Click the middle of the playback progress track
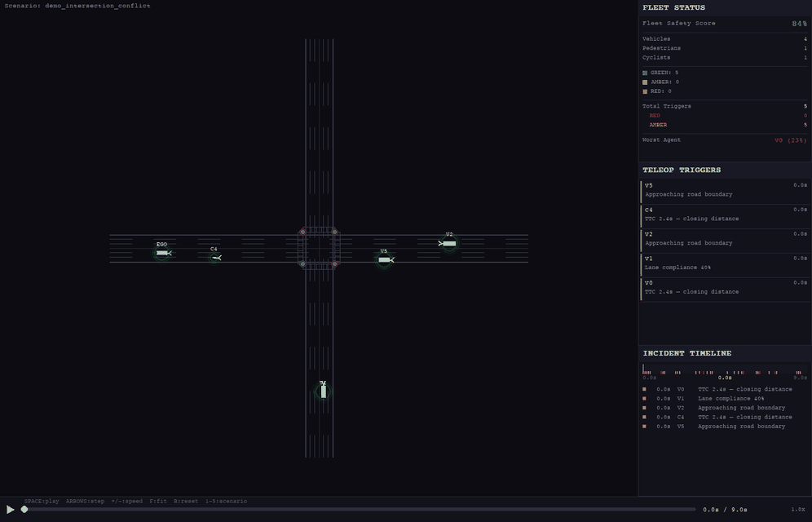 (x=360, y=510)
